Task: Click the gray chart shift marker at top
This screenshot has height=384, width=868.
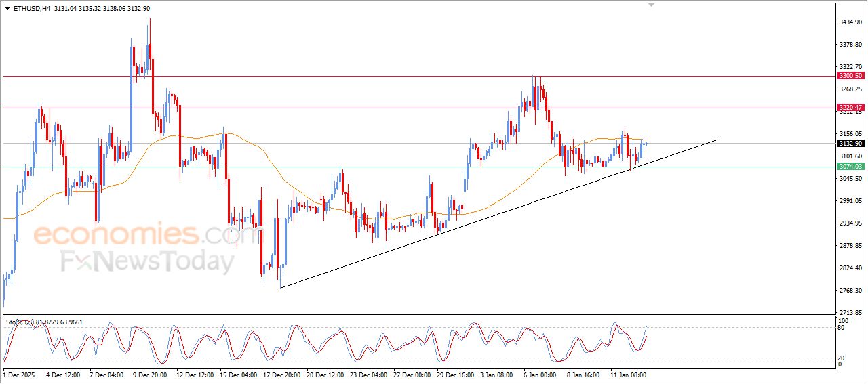Action: pyautogui.click(x=652, y=5)
